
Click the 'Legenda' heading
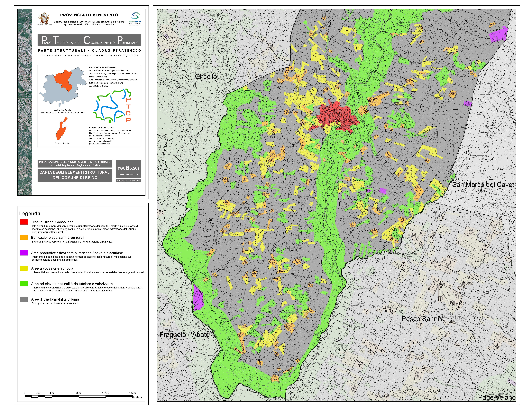click(30, 214)
